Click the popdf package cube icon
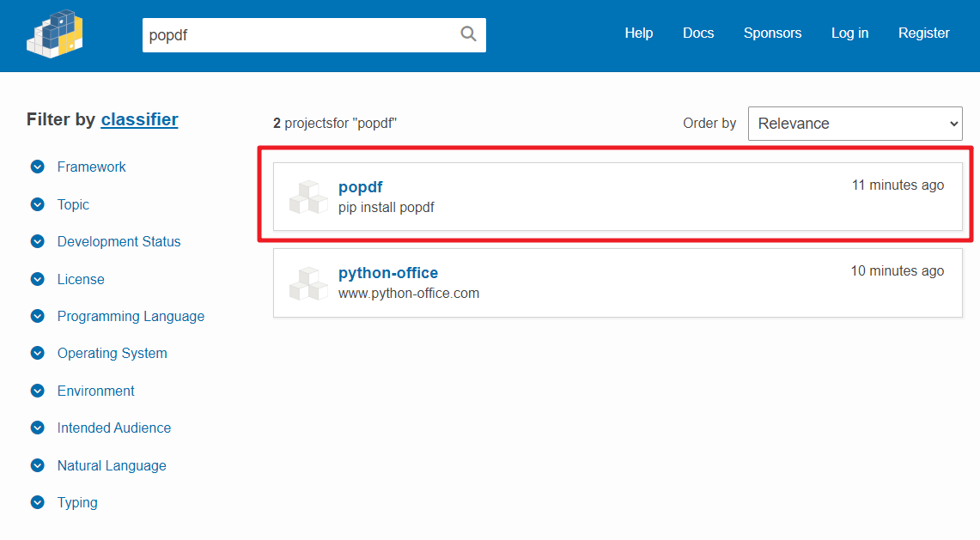The width and height of the screenshot is (980, 540). click(308, 197)
